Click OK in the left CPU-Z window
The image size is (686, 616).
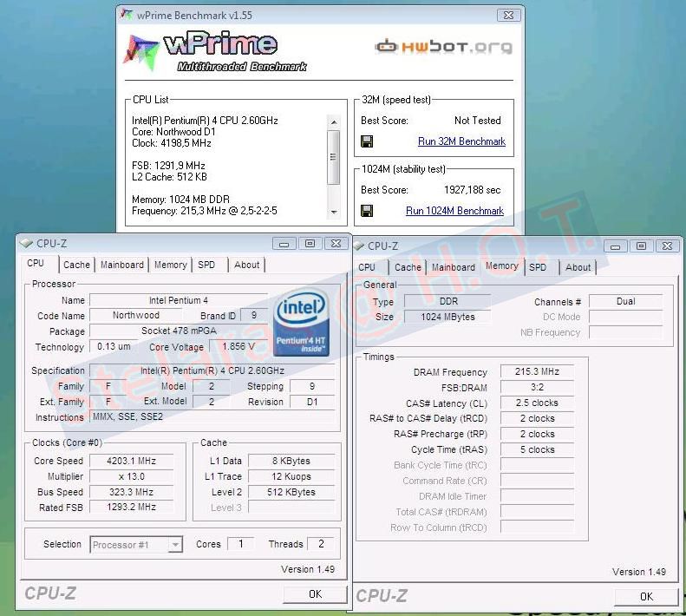coord(315,594)
